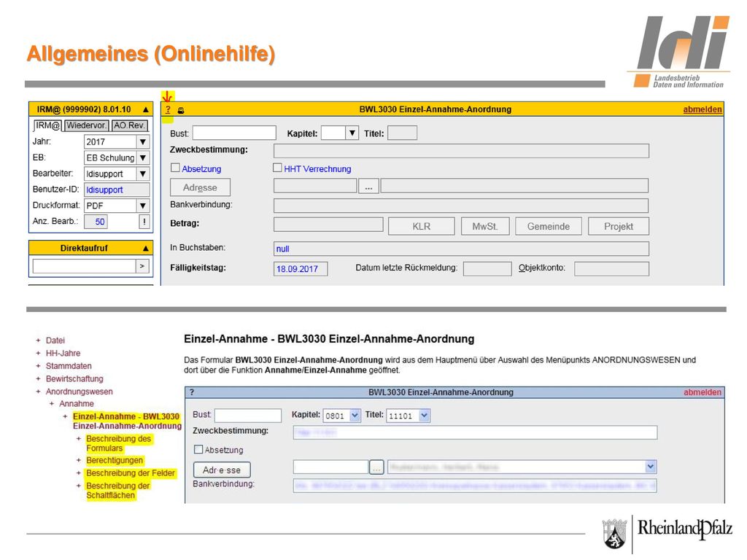Click the ellipsis button beside Adr-e-sse

click(376, 467)
